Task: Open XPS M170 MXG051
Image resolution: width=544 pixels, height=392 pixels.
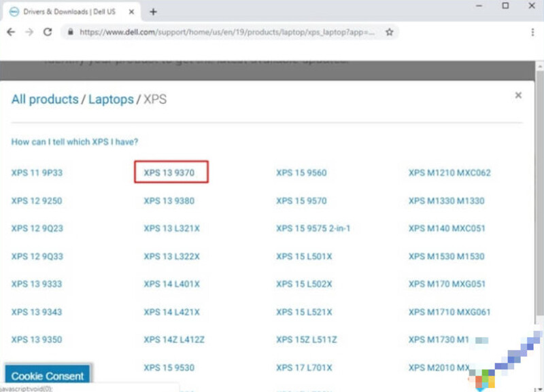Action: tap(447, 284)
